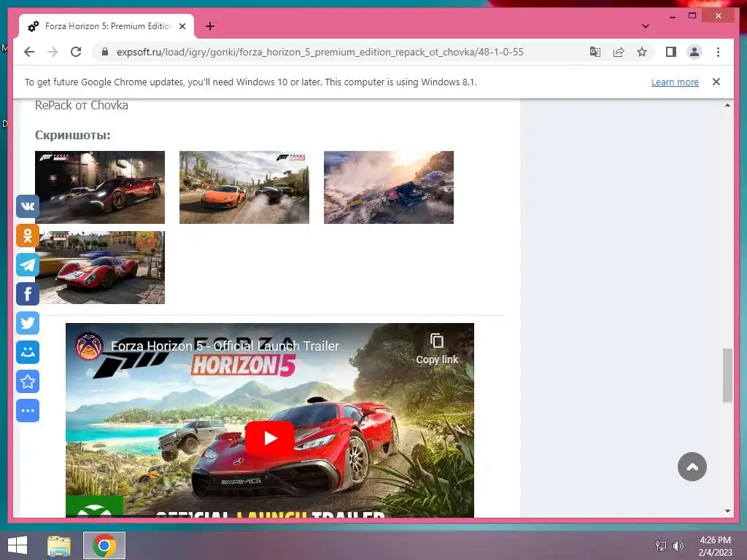Share this page icon in address bar
The width and height of the screenshot is (747, 560).
pyautogui.click(x=619, y=52)
